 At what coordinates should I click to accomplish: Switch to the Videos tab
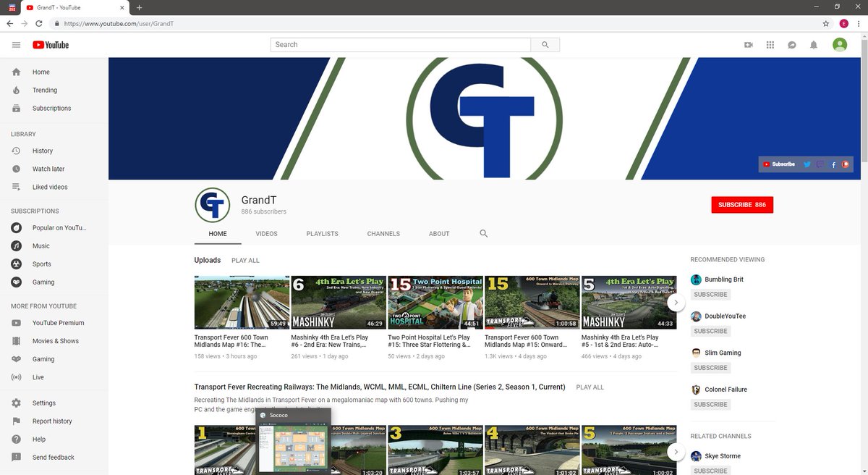point(266,234)
